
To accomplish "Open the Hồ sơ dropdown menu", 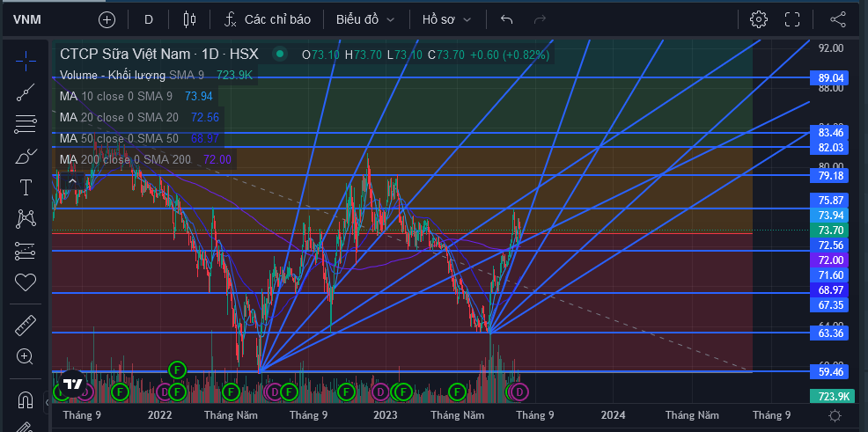I will [x=446, y=20].
